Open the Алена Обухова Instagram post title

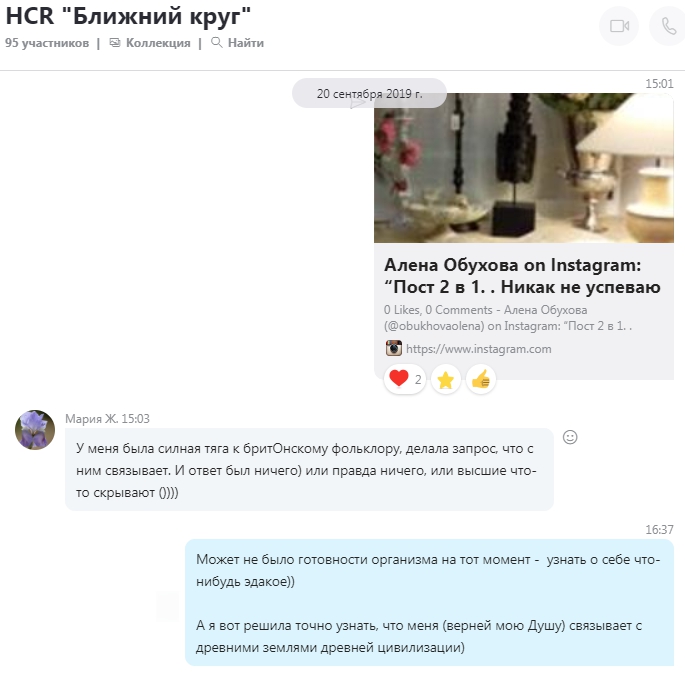[x=522, y=276]
